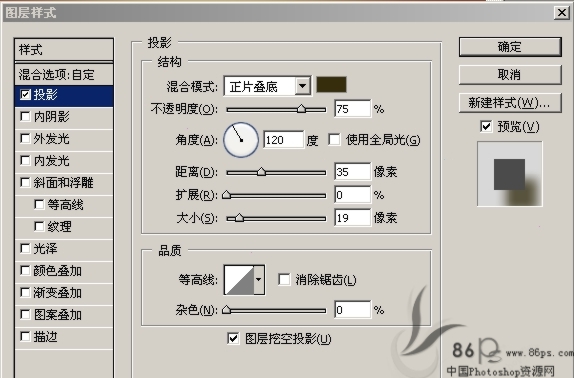This screenshot has width=574, height=378.
Task: Open the 外发光 style settings
Action: tap(52, 139)
